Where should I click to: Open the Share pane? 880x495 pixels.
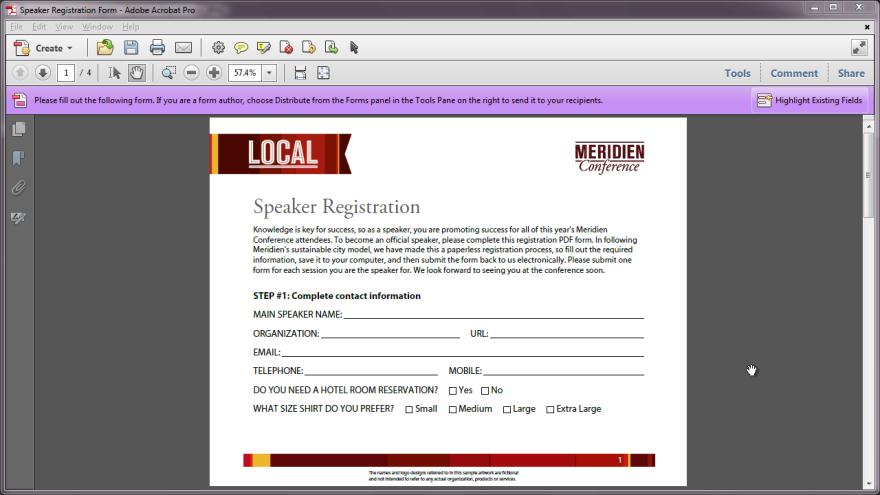pyautogui.click(x=851, y=73)
